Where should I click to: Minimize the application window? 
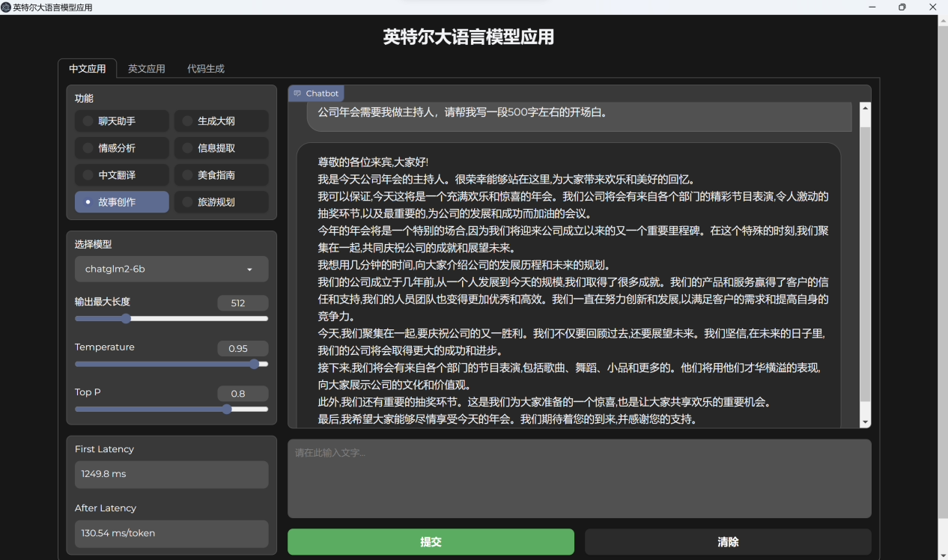[x=872, y=7]
